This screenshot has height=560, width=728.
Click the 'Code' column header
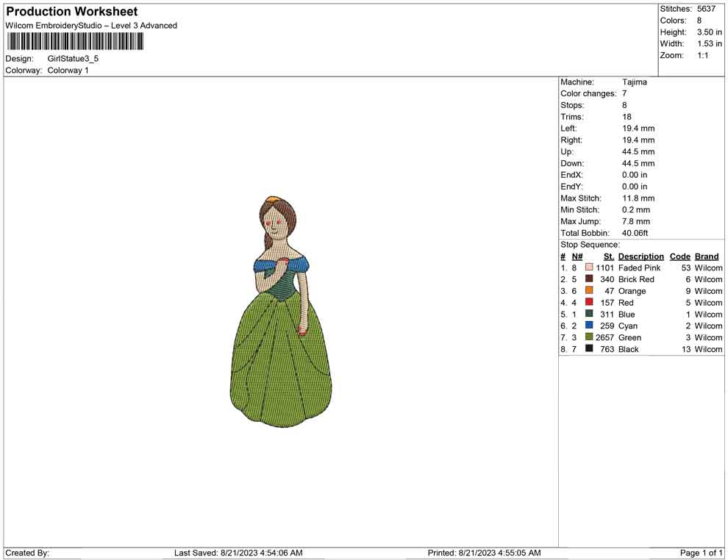(x=680, y=256)
